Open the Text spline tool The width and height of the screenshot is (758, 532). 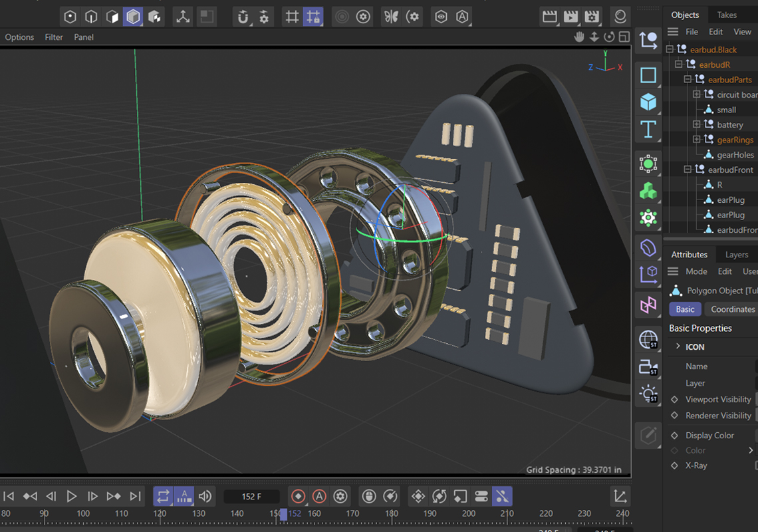pyautogui.click(x=648, y=130)
